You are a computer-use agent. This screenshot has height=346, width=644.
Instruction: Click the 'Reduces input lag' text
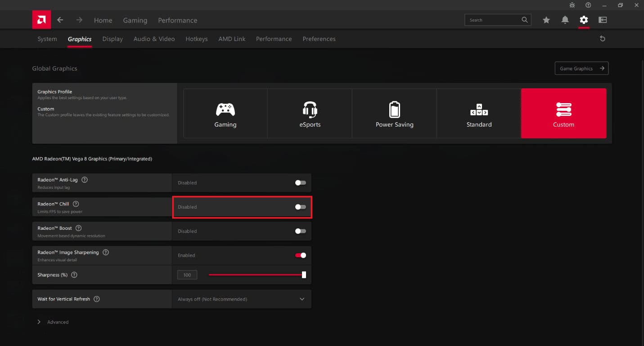coord(54,187)
